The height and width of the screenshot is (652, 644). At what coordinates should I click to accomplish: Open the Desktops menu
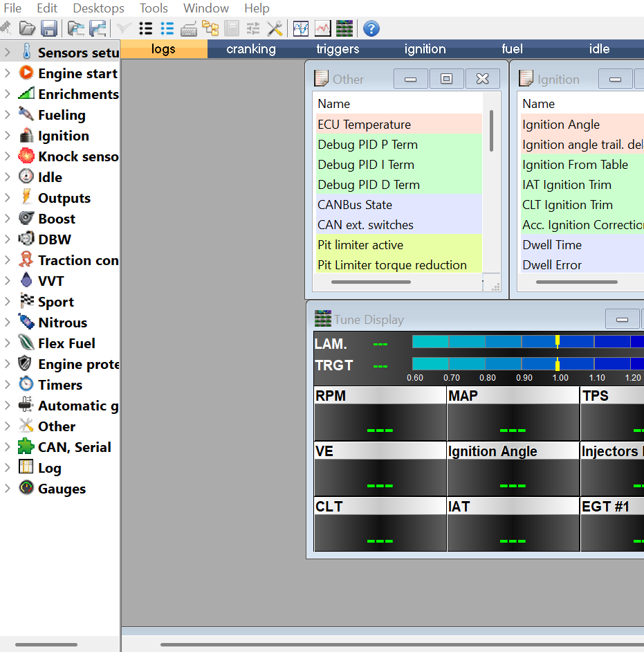tap(98, 8)
